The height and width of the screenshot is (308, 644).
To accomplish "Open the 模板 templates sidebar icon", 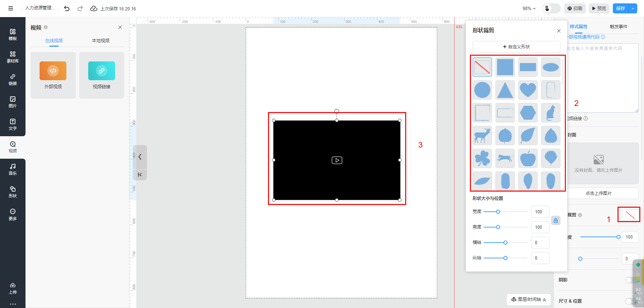I will click(13, 34).
